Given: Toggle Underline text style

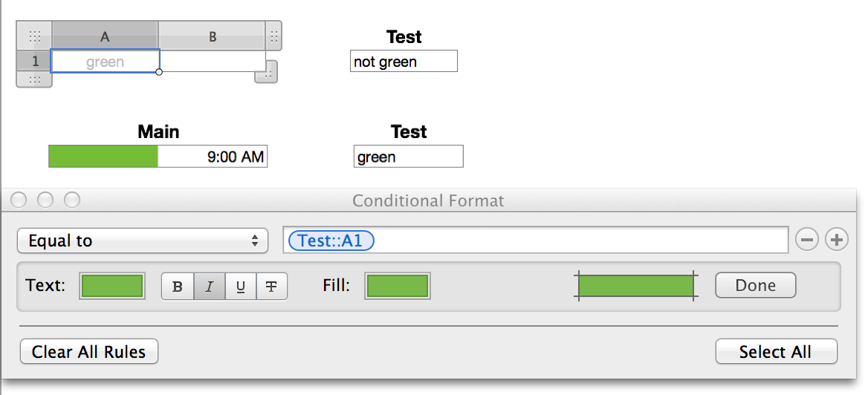Looking at the screenshot, I should (241, 287).
